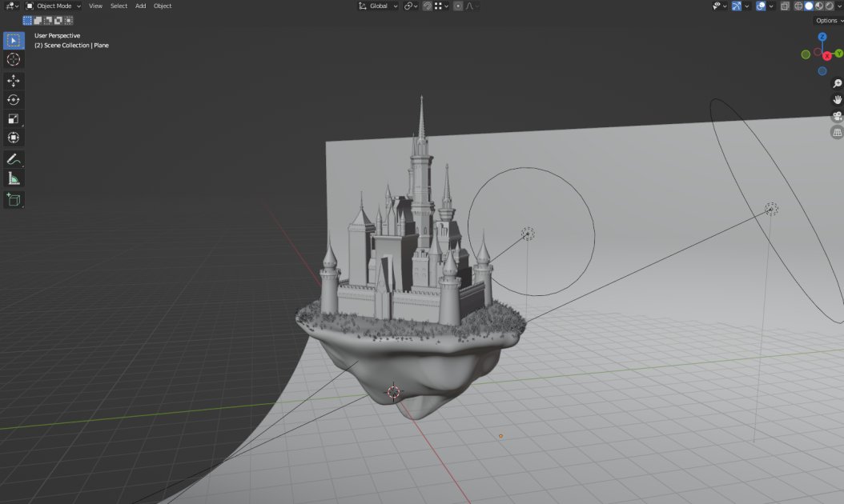Click the orange object origin dot
The width and height of the screenshot is (844, 504).
coord(500,436)
